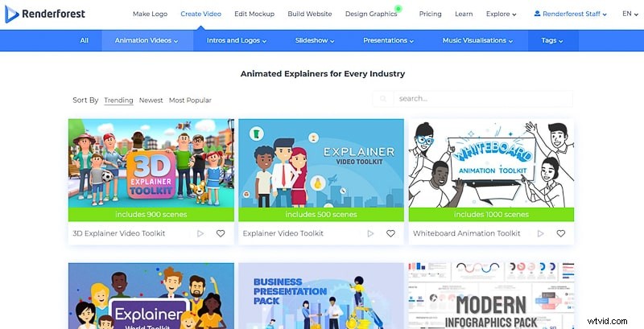The height and width of the screenshot is (329, 644).
Task: Play preview of Explainer Video Toolkit
Action: click(x=370, y=233)
